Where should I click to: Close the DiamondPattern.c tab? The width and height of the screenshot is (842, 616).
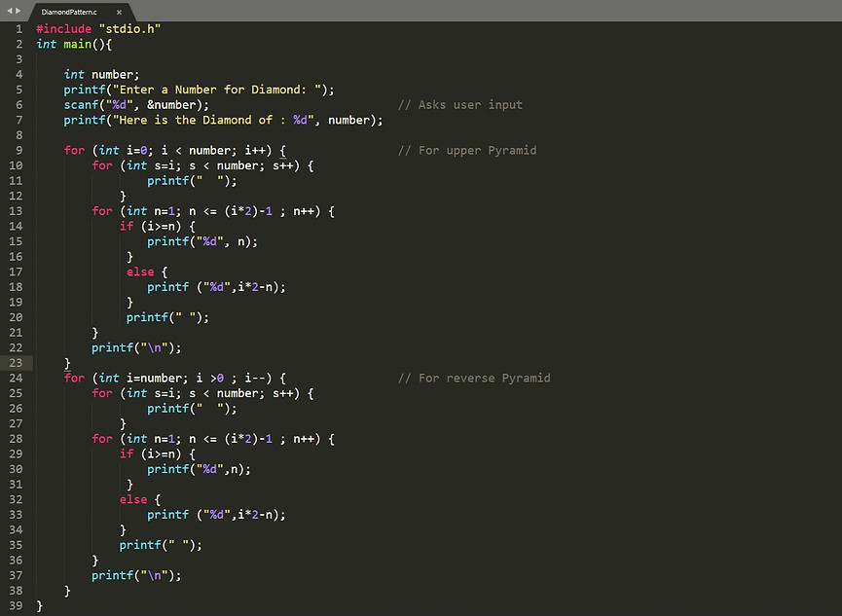coord(119,12)
